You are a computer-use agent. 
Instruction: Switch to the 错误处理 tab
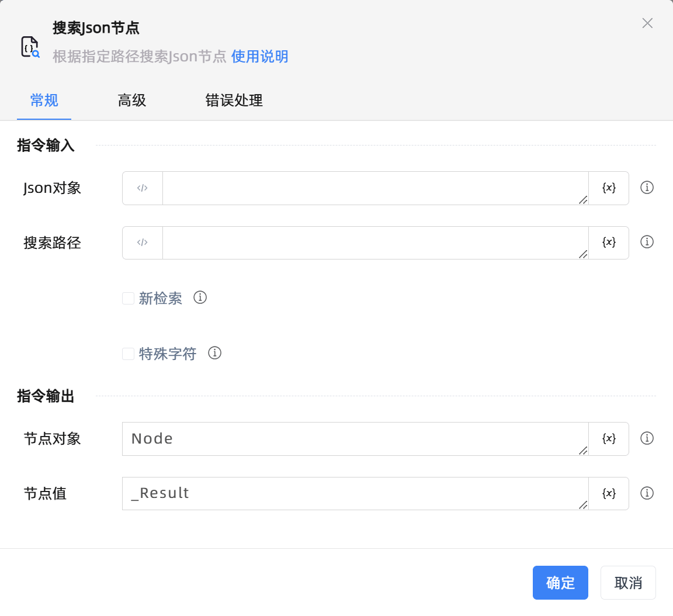(x=233, y=101)
